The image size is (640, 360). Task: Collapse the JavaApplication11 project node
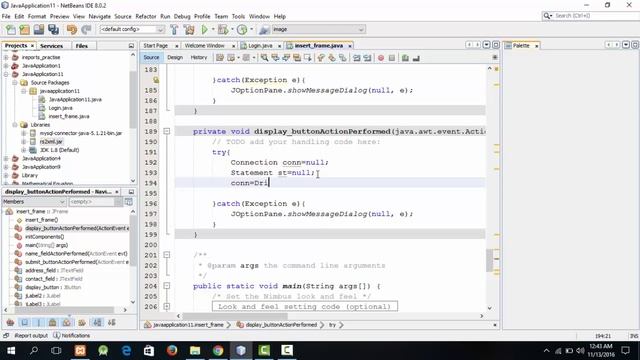click(6, 74)
